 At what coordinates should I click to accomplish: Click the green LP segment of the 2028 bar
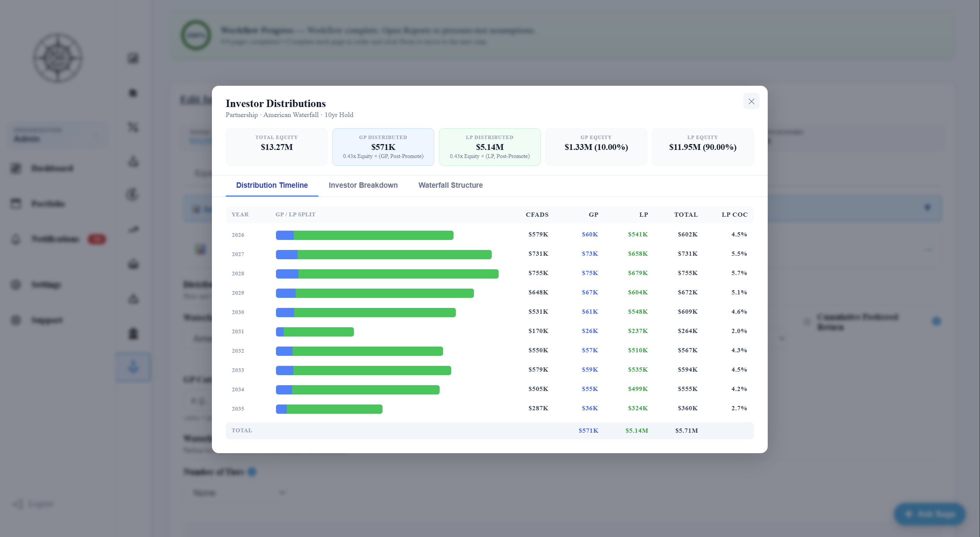398,274
